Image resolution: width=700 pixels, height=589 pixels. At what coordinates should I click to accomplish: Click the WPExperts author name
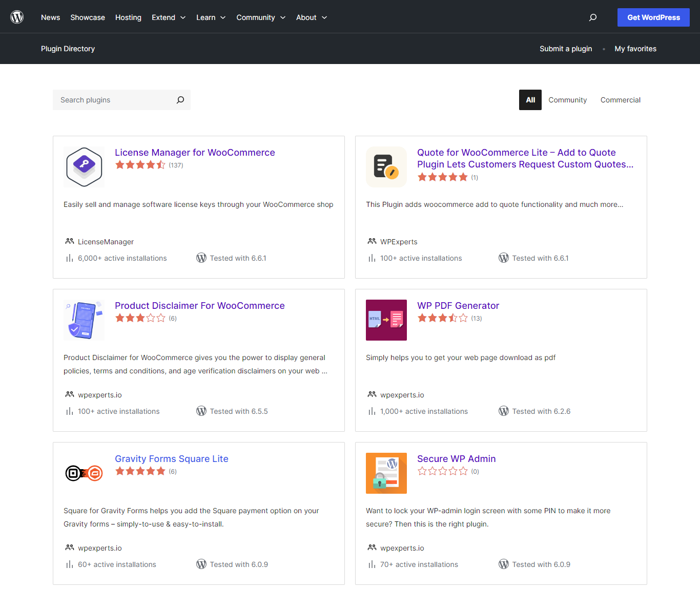coord(399,242)
